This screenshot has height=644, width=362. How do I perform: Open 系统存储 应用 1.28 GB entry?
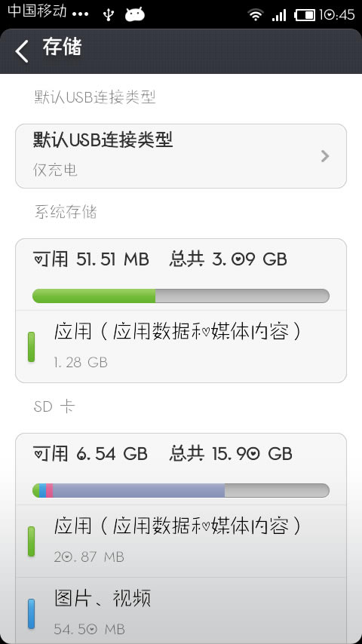click(x=181, y=346)
